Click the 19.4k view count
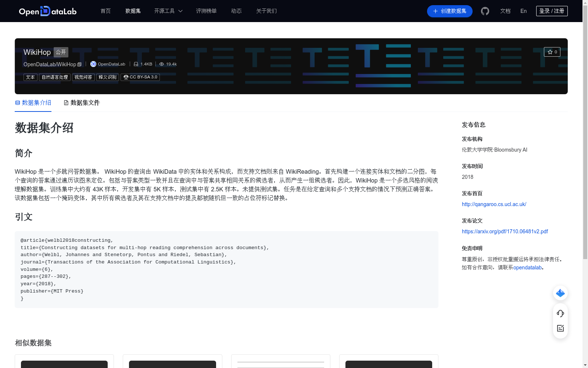 pyautogui.click(x=171, y=64)
